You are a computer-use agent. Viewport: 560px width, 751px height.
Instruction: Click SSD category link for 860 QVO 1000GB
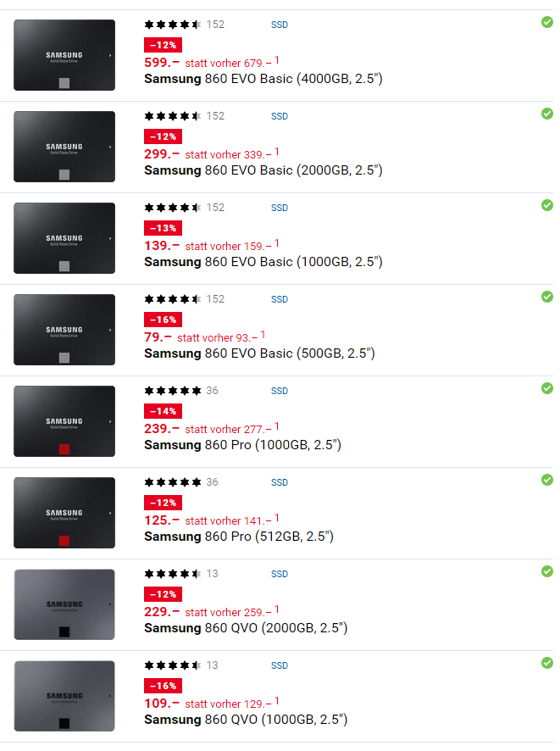coord(280,665)
